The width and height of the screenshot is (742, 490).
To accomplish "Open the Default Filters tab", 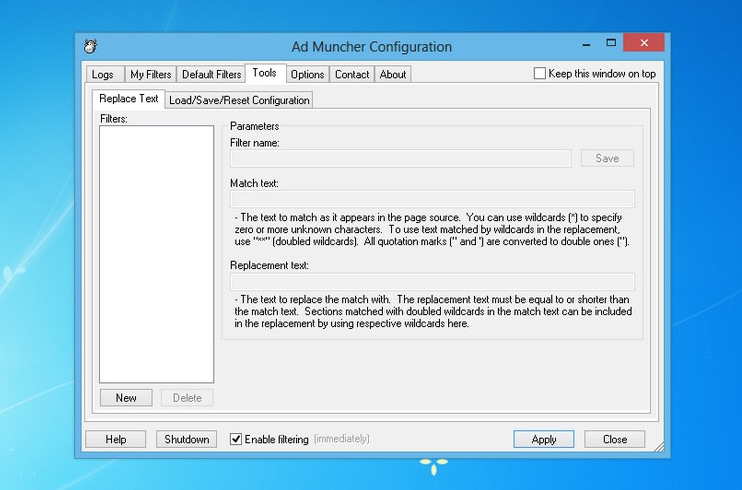I will pos(211,74).
